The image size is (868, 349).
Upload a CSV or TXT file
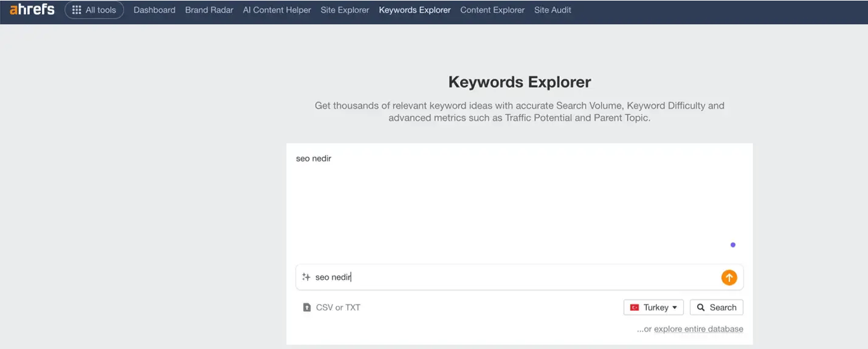(x=332, y=308)
